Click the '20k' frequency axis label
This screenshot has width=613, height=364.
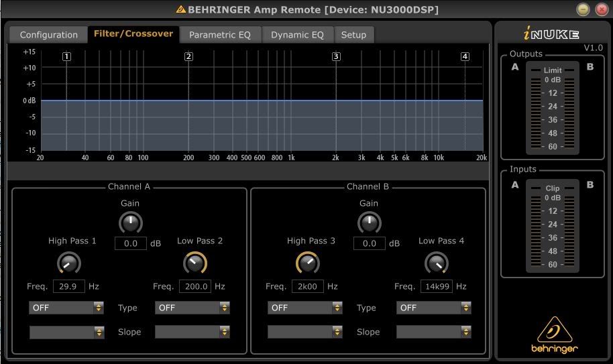click(482, 158)
